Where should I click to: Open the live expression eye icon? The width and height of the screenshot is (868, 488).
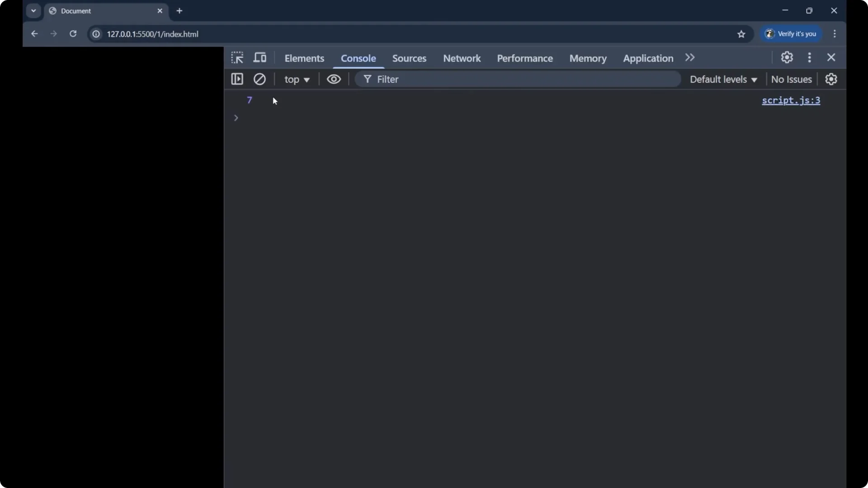(x=334, y=79)
